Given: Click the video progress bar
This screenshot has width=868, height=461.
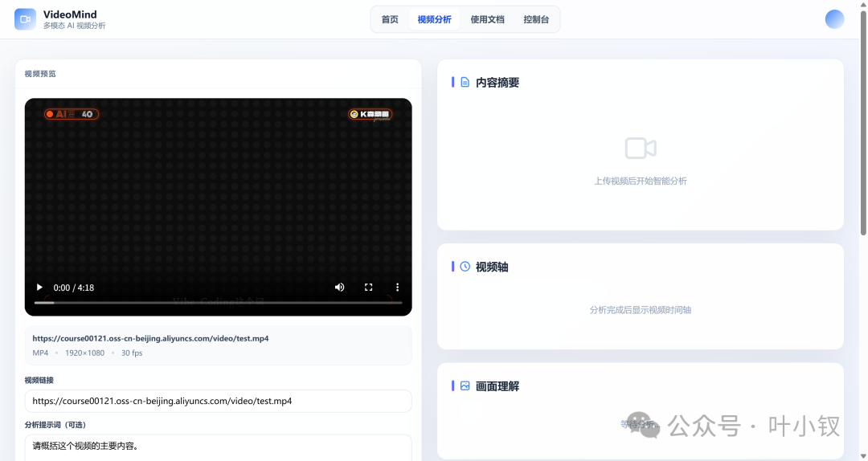Looking at the screenshot, I should tap(218, 303).
